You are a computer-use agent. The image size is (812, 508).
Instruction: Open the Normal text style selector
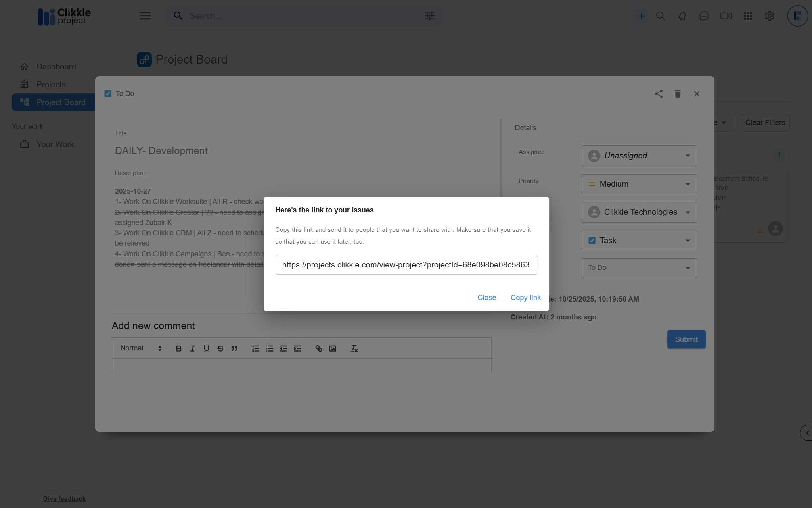point(141,348)
